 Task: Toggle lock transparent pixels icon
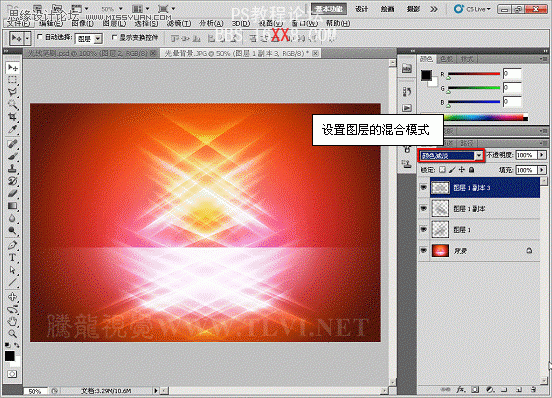(x=442, y=170)
